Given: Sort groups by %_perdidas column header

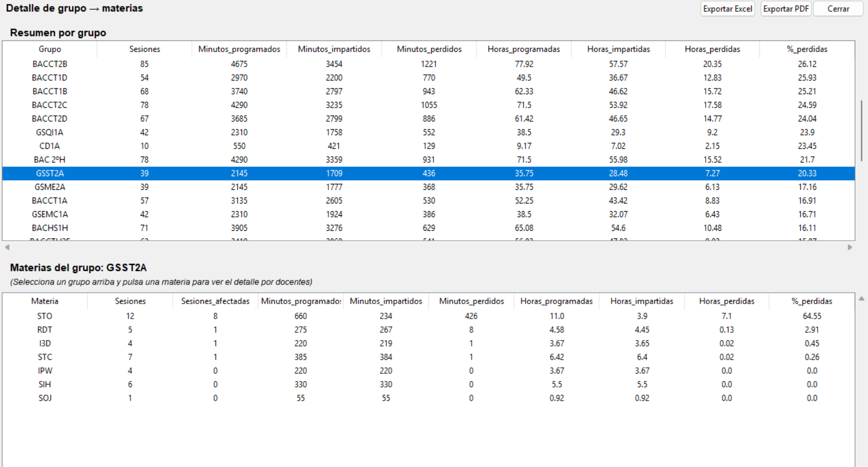Looking at the screenshot, I should point(807,49).
